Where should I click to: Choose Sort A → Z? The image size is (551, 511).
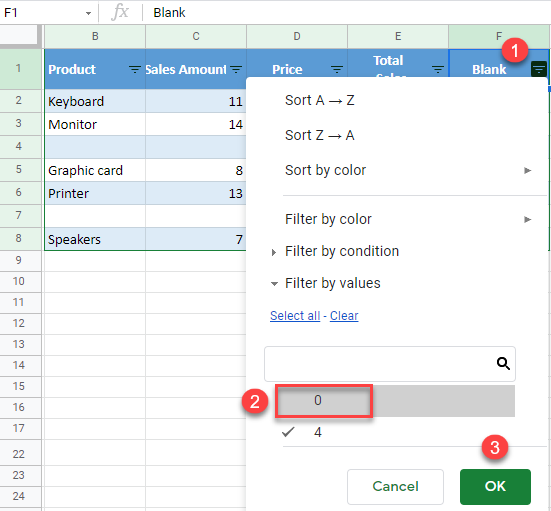[x=319, y=101]
